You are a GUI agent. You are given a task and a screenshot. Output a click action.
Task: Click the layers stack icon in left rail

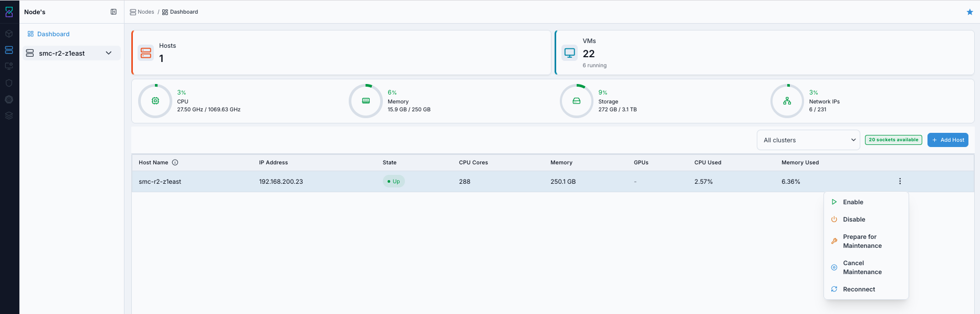click(x=9, y=116)
